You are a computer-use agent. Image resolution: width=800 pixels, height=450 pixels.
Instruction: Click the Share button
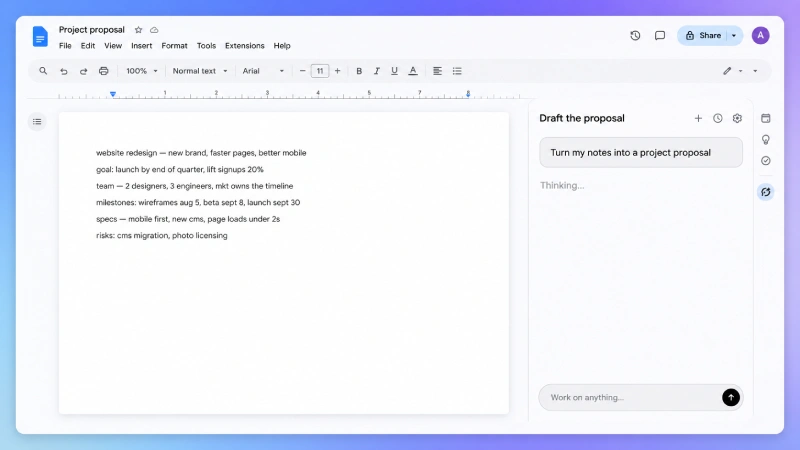pos(703,36)
